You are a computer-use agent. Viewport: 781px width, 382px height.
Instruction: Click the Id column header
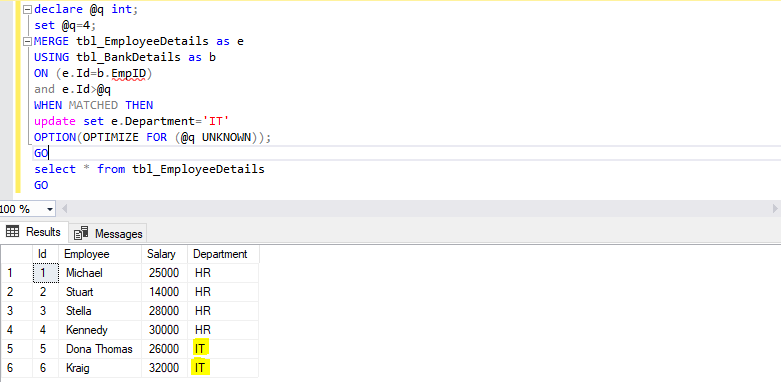[45, 254]
